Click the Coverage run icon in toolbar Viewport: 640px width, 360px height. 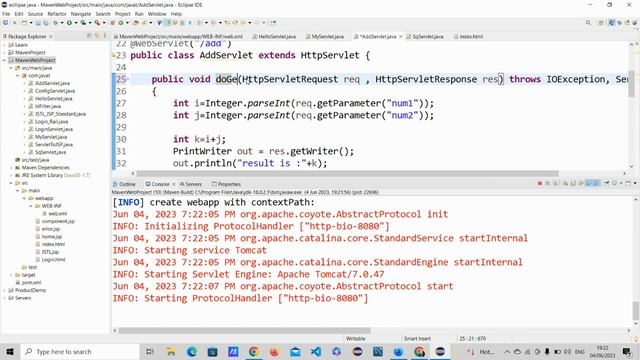coord(83,23)
